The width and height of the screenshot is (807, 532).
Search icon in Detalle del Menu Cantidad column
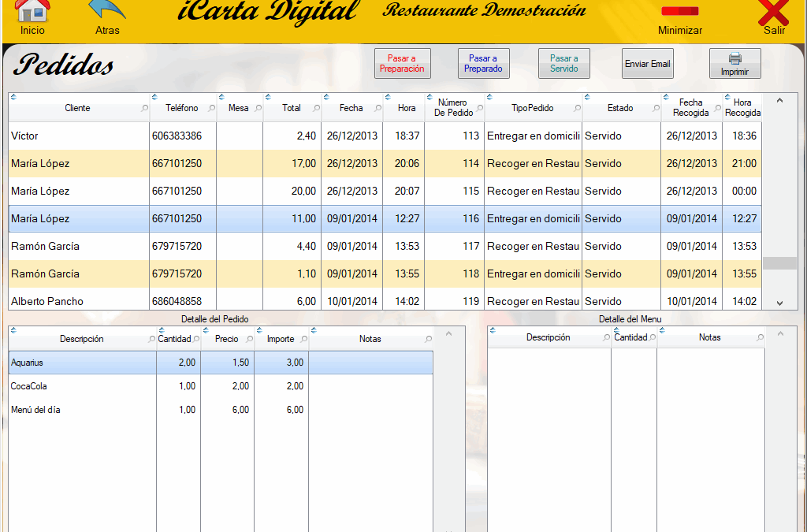[x=652, y=337]
